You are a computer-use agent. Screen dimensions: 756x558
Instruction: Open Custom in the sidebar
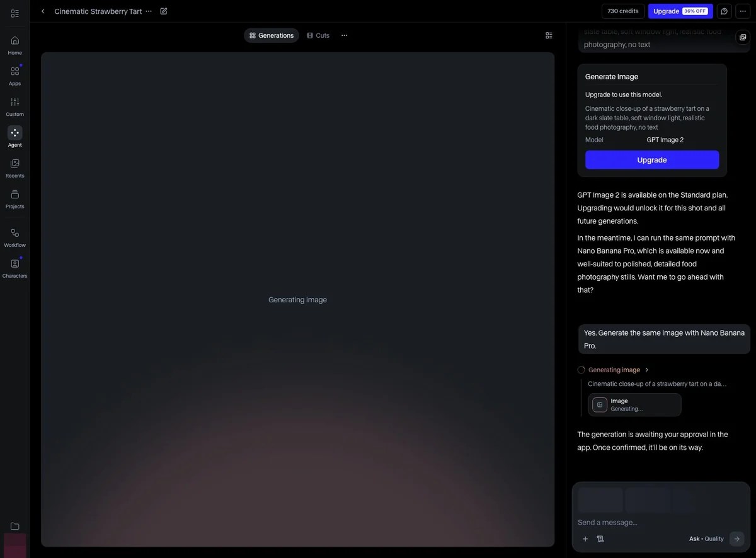point(14,106)
